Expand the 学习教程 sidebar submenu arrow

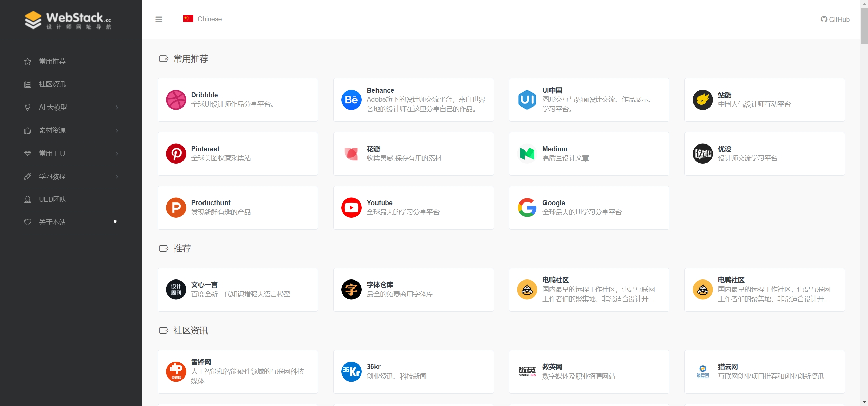117,177
